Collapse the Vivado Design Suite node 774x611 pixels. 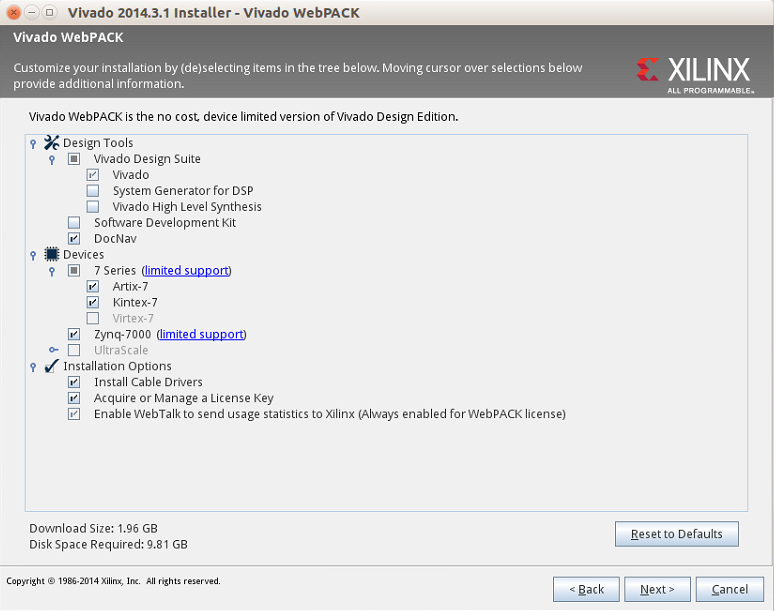(x=52, y=159)
